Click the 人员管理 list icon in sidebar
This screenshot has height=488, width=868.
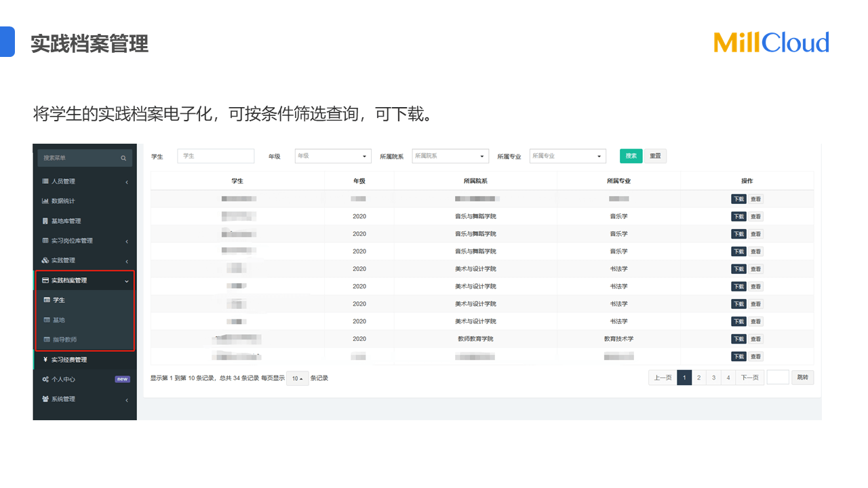45,182
